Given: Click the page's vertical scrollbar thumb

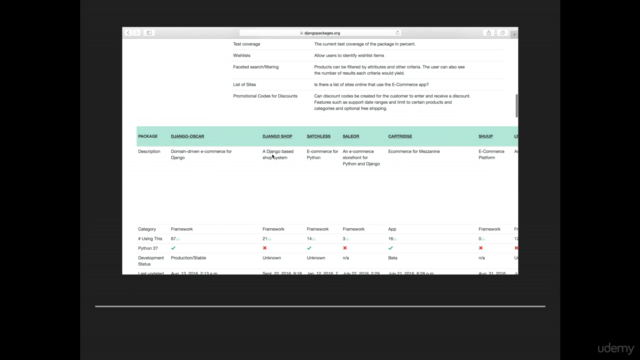Looking at the screenshot, I should point(516,106).
